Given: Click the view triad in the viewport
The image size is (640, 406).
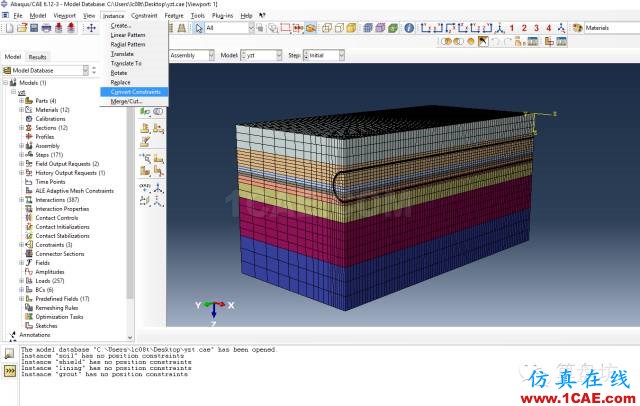Looking at the screenshot, I should pyautogui.click(x=214, y=311).
